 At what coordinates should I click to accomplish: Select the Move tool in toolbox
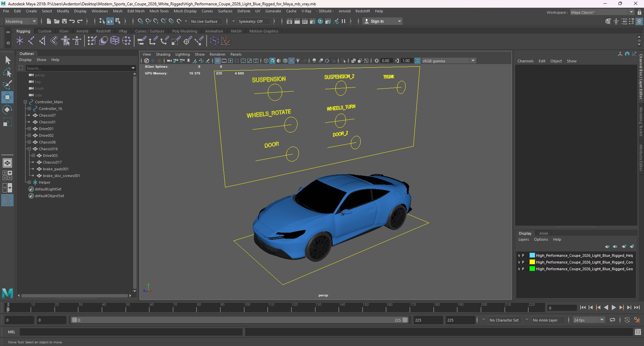7,97
